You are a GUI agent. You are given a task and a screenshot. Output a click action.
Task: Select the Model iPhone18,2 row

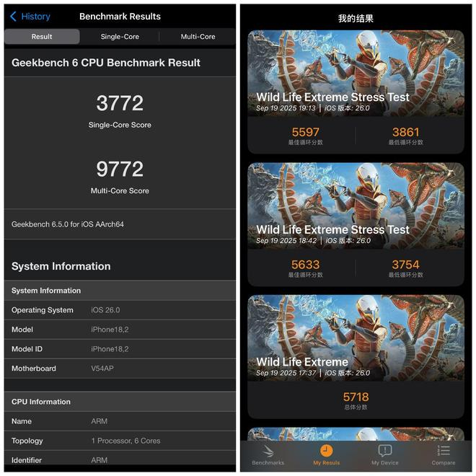click(x=120, y=330)
